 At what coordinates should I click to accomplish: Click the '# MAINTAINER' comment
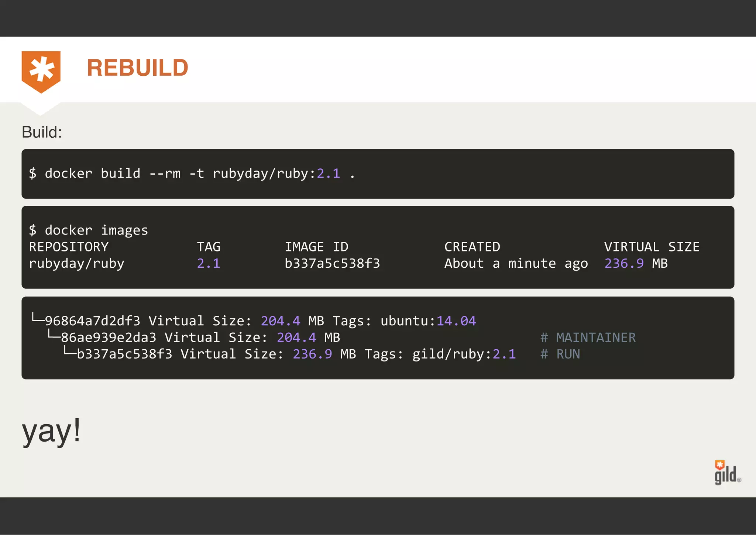coord(588,337)
